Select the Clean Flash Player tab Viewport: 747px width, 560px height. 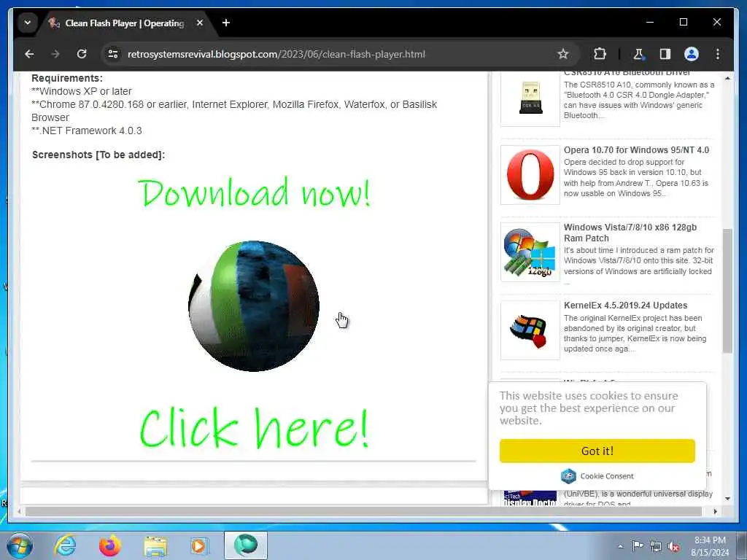(x=125, y=23)
